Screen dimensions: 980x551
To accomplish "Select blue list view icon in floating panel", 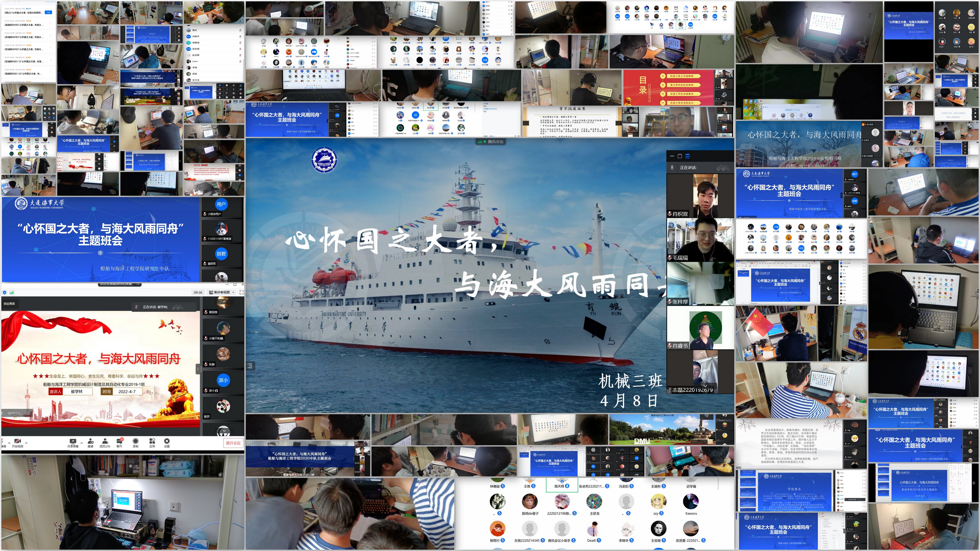I will point(688,156).
